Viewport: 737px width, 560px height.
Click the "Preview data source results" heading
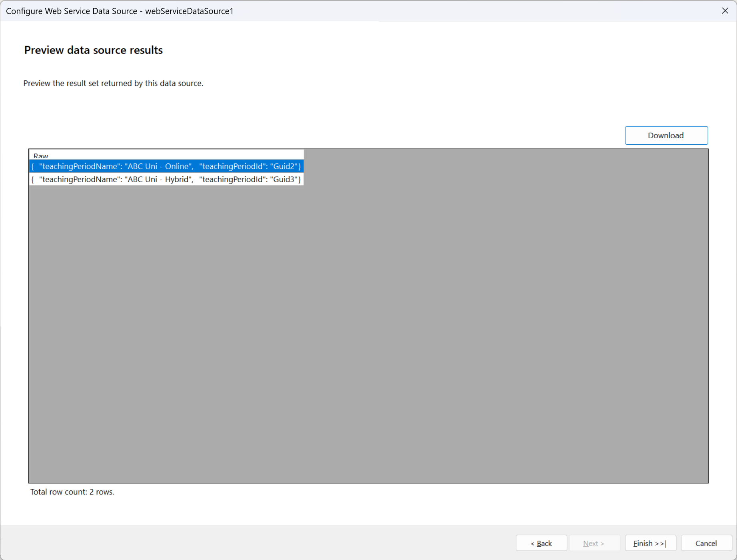coord(93,50)
